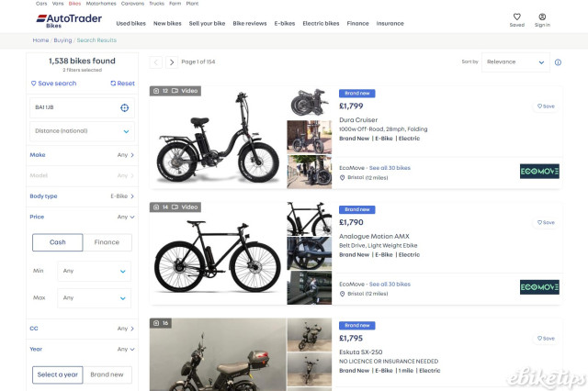
Task: Click the Dura Cruiser price £1,799
Action: [351, 106]
